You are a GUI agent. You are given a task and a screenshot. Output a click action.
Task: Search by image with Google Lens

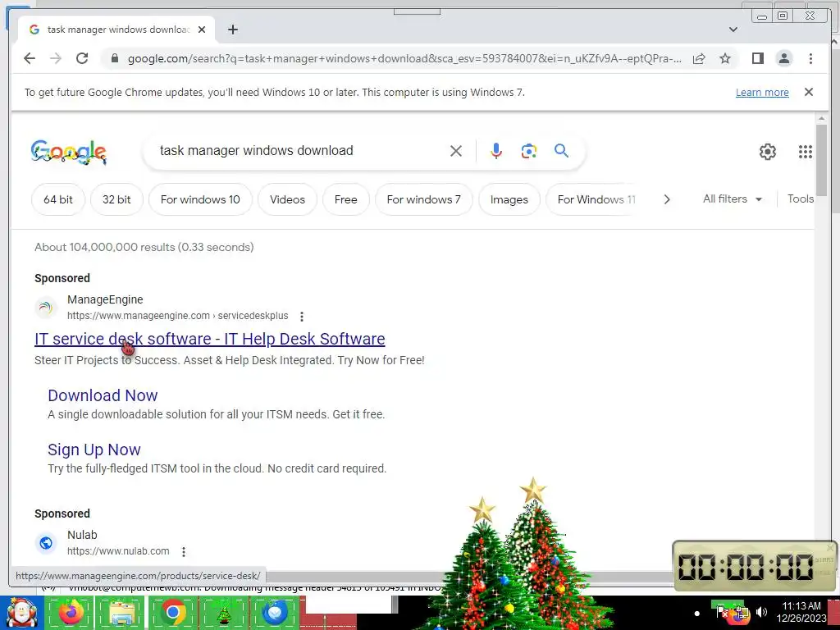pyautogui.click(x=529, y=151)
